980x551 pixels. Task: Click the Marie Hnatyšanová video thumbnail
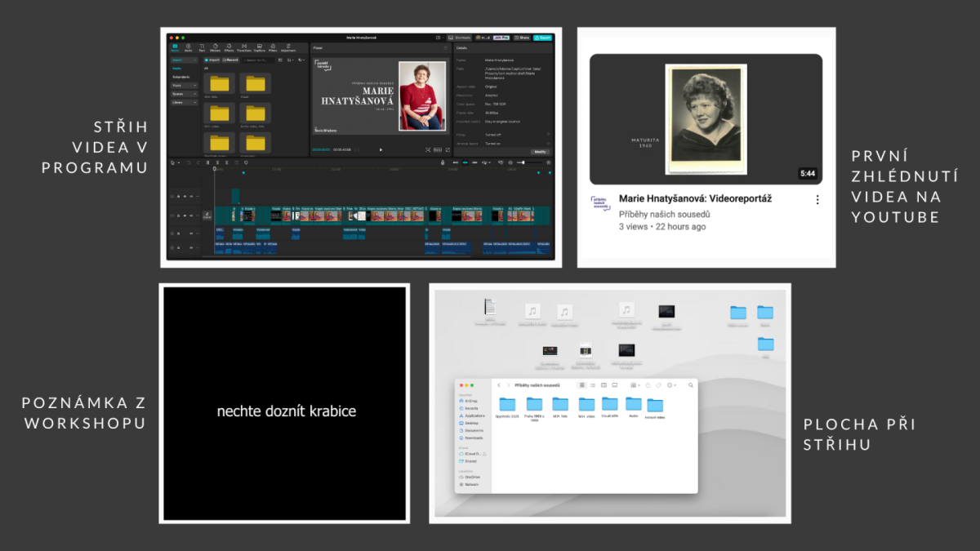tap(706, 119)
